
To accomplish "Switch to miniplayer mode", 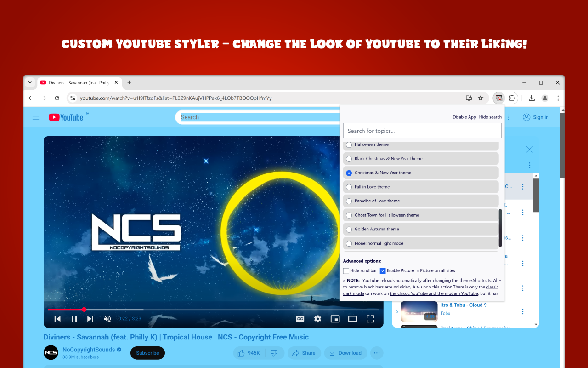I will point(335,319).
